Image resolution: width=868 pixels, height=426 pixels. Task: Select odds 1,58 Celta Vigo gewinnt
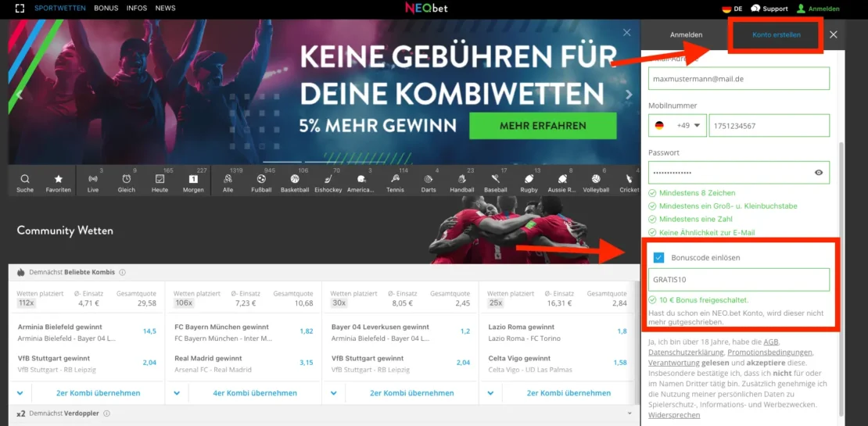620,363
